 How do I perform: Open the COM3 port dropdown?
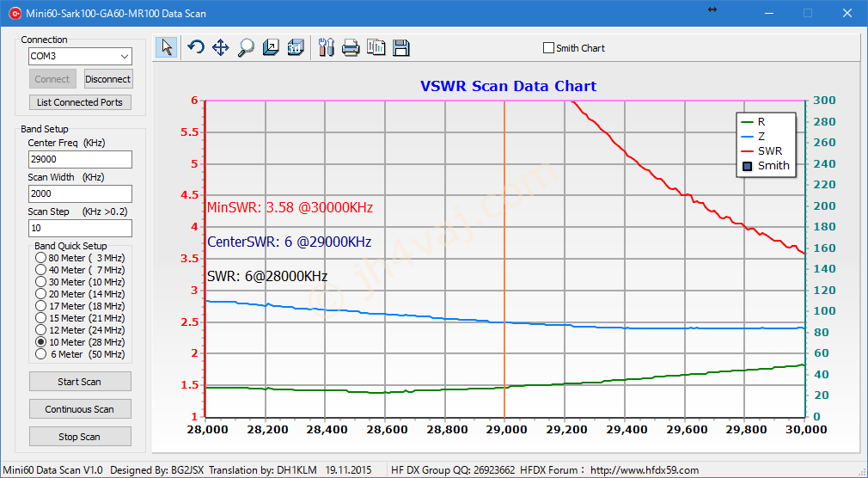tap(125, 56)
